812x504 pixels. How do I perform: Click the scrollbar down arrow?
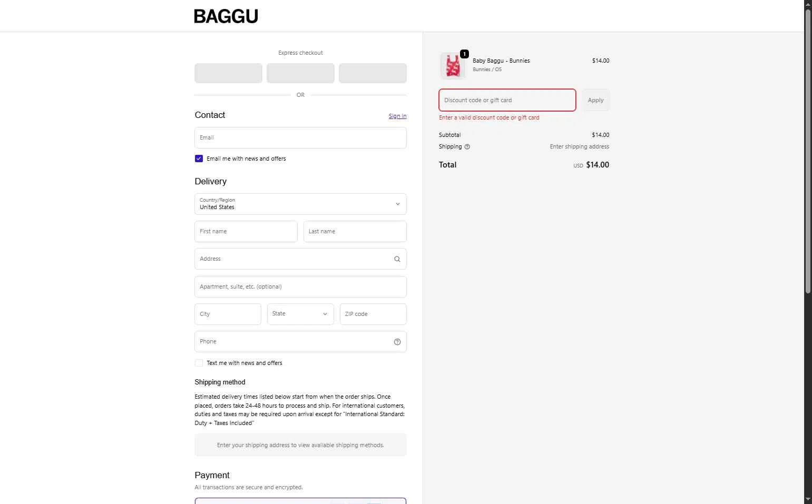click(x=808, y=499)
